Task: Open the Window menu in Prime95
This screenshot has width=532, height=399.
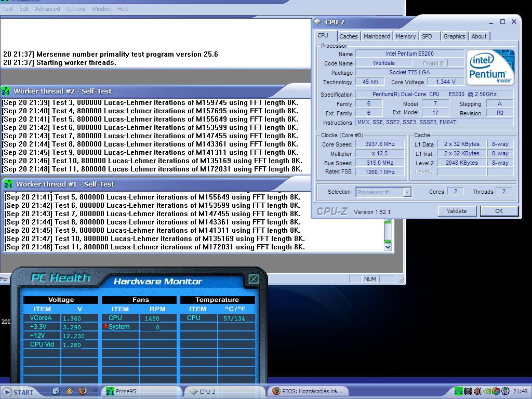Action: click(101, 9)
